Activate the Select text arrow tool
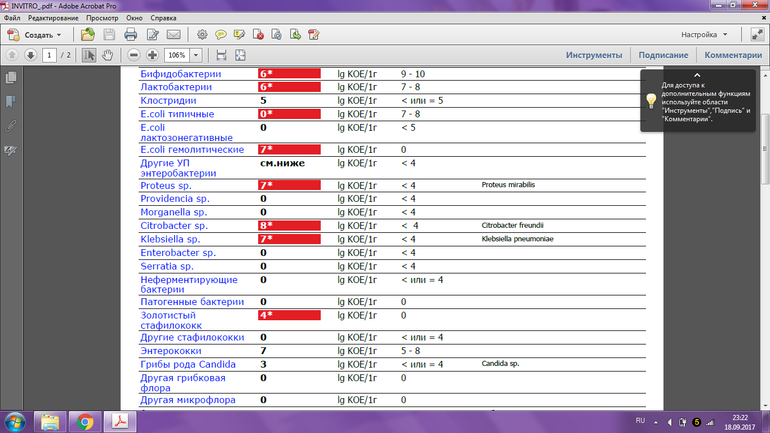The image size is (770, 433). 89,55
